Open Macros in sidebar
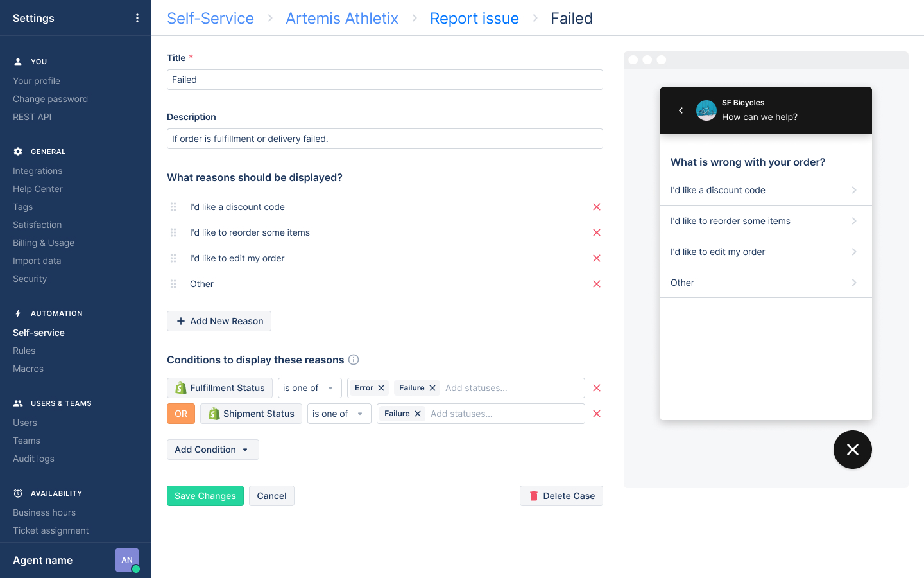Screen dimensions: 924x578 click(x=28, y=369)
